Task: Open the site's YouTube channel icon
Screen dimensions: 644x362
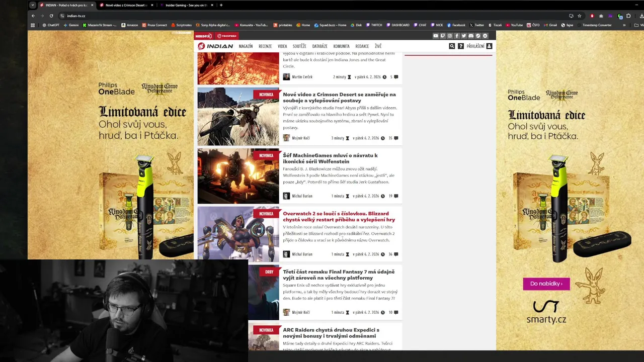Action: tap(436, 36)
